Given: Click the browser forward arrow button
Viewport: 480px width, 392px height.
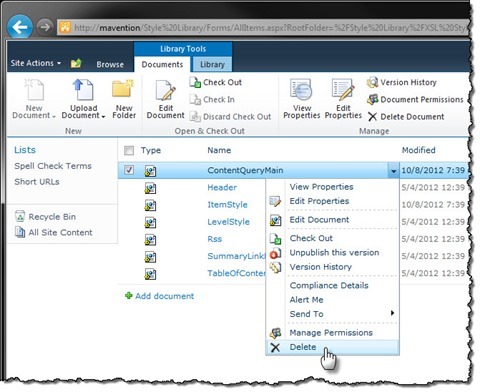Looking at the screenshot, I should 45,27.
